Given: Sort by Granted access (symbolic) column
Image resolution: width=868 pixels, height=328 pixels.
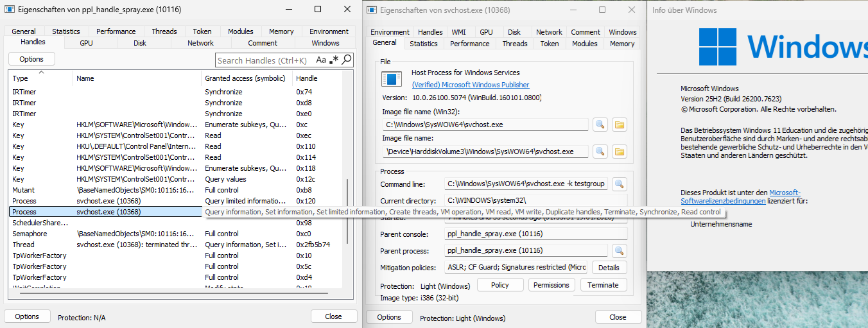Looking at the screenshot, I should 247,78.
